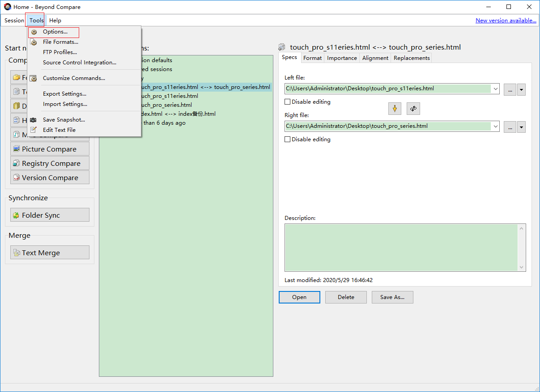Click inside the Left file path field

[388, 89]
